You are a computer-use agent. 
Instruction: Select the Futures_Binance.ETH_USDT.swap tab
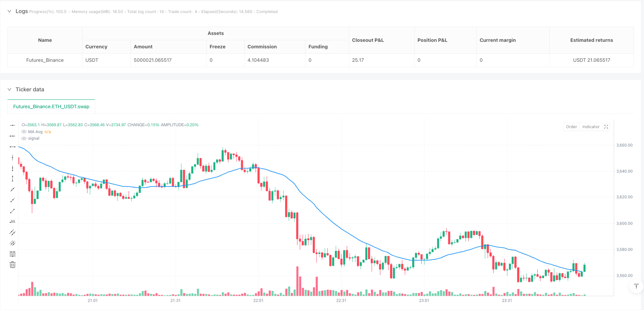pos(51,107)
